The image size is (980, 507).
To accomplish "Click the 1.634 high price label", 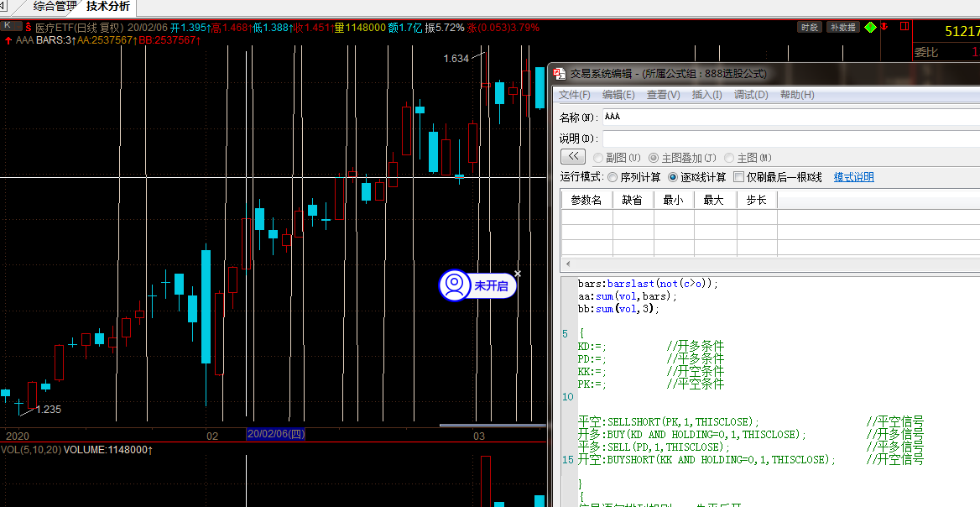I will (456, 59).
